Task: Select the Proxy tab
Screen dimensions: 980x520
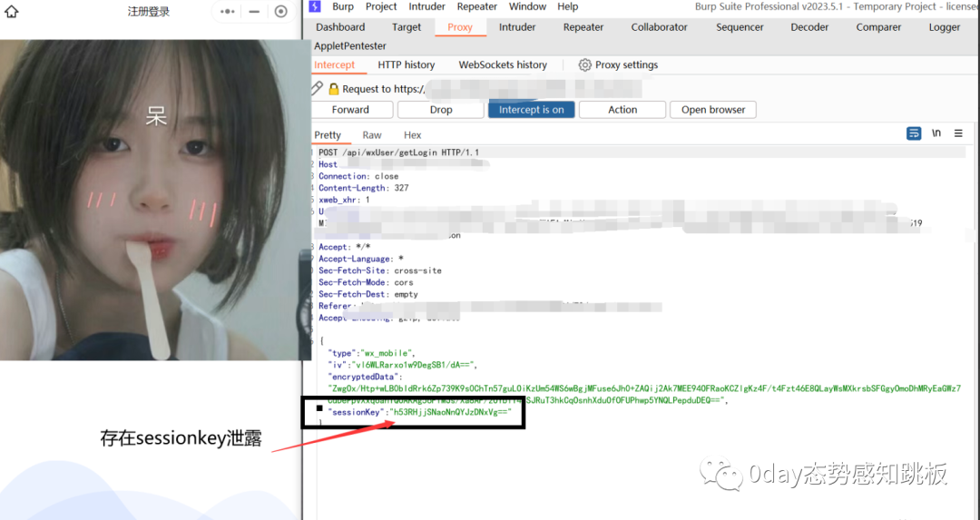Action: pos(460,27)
